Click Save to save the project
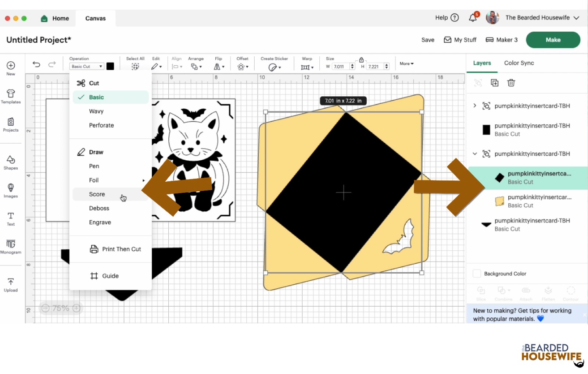 [427, 40]
